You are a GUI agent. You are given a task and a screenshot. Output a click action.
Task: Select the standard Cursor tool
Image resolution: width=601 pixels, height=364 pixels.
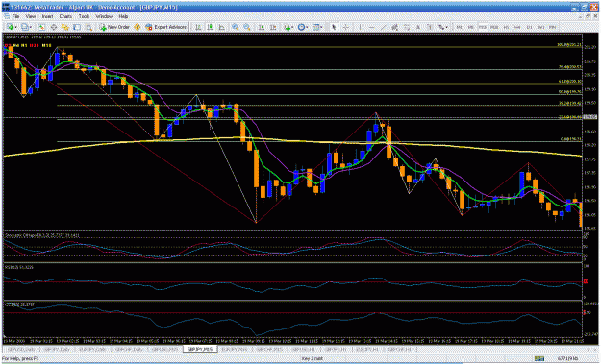tap(334, 27)
